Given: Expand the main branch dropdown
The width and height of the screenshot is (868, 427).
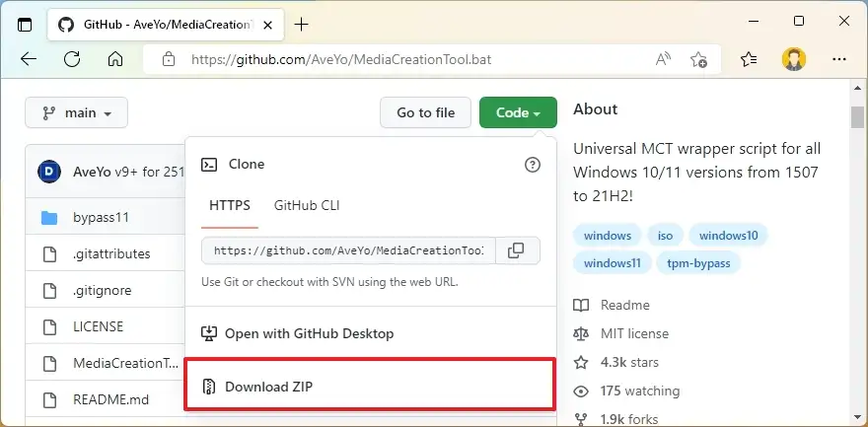Looking at the screenshot, I should pyautogui.click(x=77, y=113).
